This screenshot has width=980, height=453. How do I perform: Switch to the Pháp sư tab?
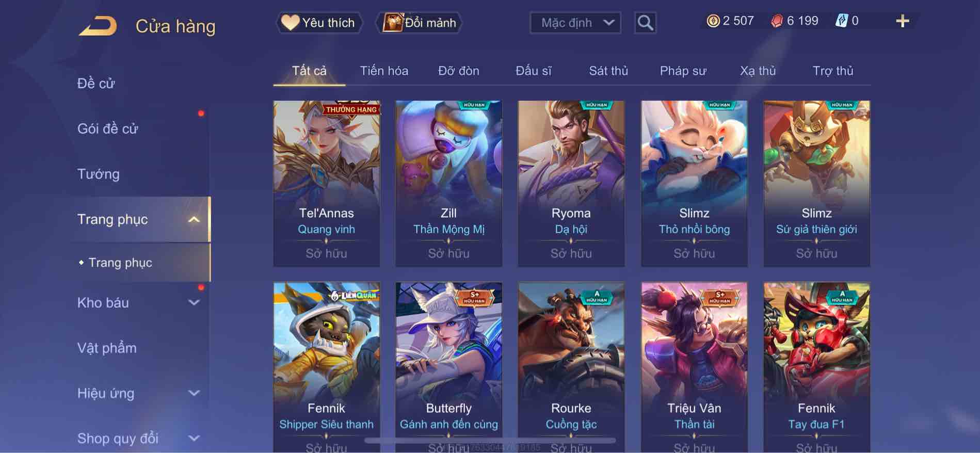[x=683, y=71]
